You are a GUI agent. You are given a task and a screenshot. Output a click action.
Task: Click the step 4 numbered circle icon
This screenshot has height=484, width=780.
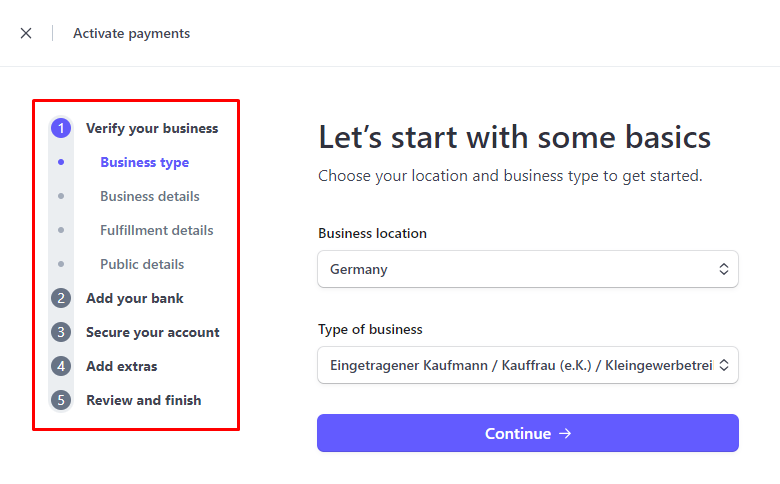click(x=61, y=366)
